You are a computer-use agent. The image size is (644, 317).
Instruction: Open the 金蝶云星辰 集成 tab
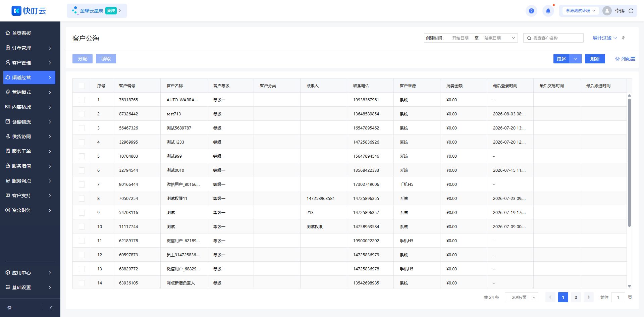point(97,11)
